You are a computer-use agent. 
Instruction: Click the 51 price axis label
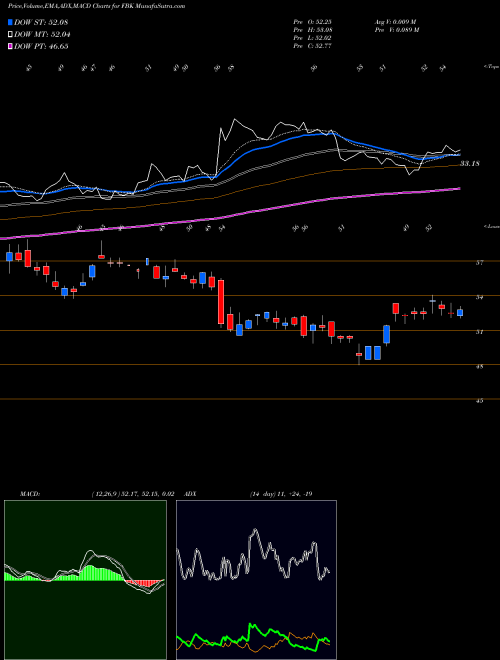tap(479, 332)
